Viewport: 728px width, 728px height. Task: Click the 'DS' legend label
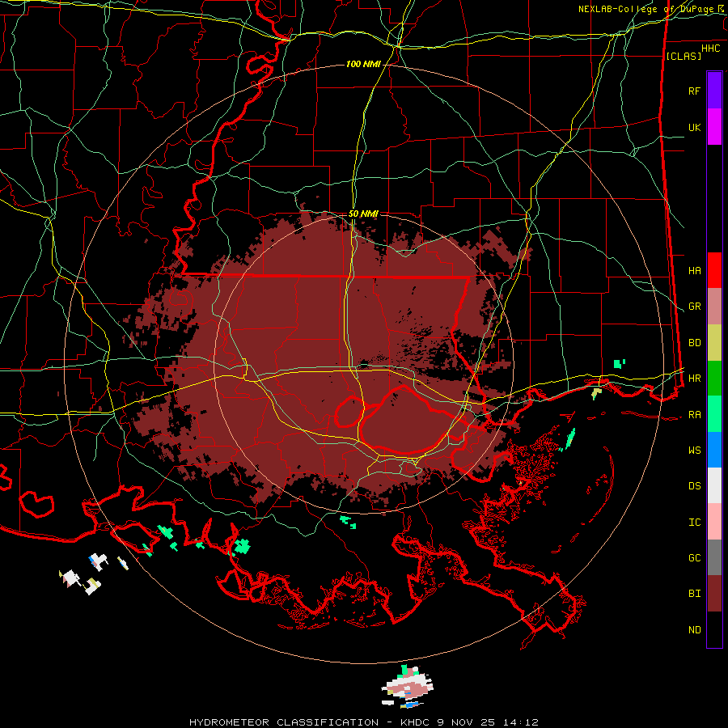pyautogui.click(x=694, y=486)
